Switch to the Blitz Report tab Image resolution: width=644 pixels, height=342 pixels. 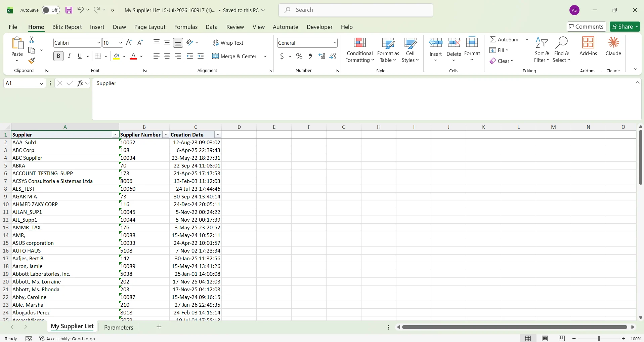click(x=67, y=27)
